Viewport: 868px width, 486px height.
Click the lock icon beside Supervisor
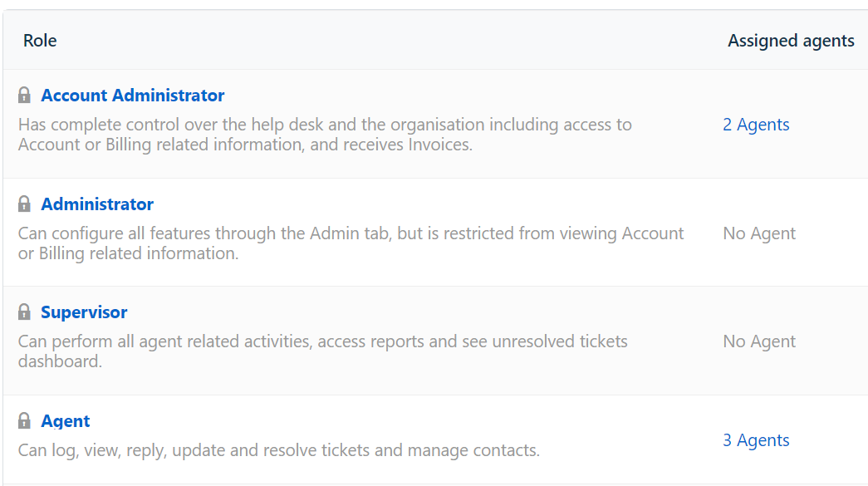tap(24, 312)
